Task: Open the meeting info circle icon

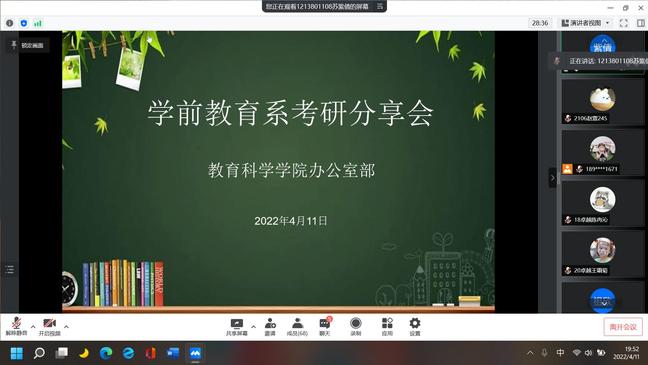Action: tap(10, 23)
